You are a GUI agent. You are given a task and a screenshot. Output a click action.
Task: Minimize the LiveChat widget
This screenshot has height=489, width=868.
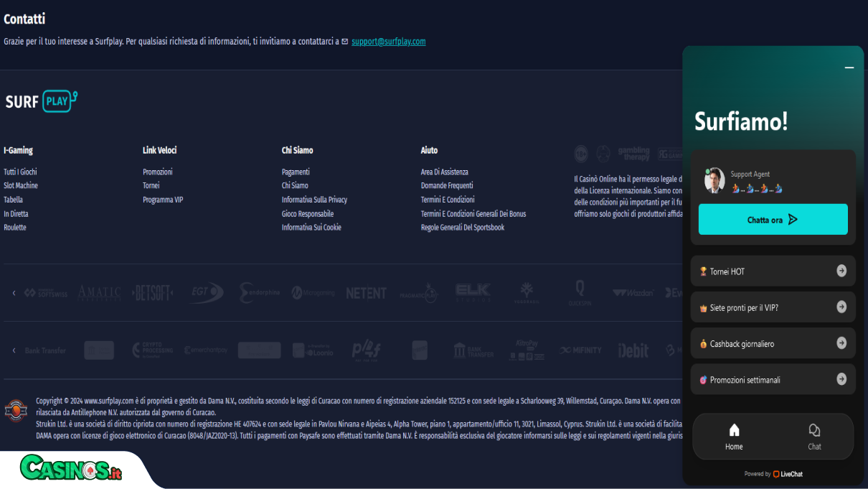click(849, 67)
